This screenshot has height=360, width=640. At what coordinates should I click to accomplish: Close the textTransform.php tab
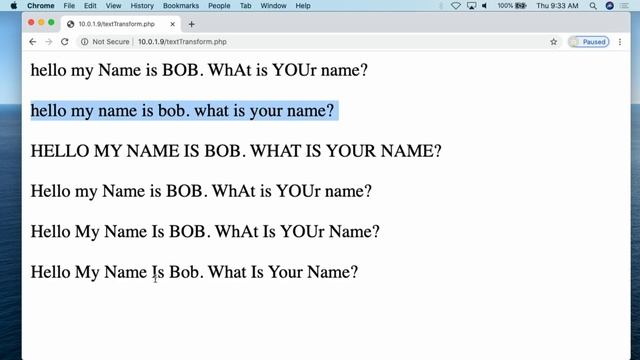(x=173, y=24)
